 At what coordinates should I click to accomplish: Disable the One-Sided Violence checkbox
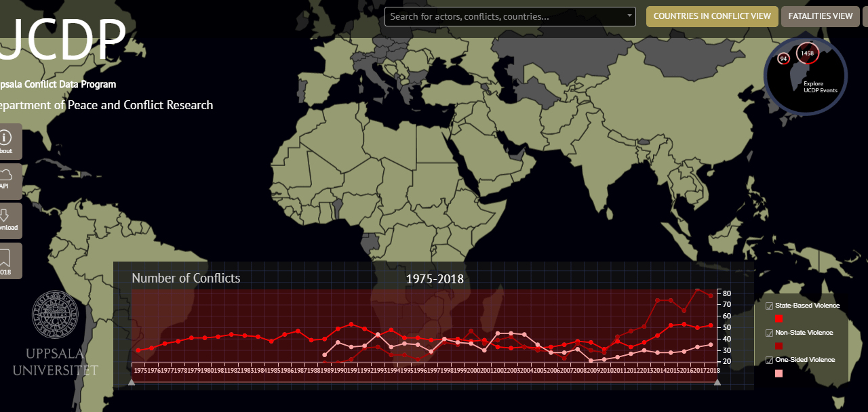click(x=769, y=360)
